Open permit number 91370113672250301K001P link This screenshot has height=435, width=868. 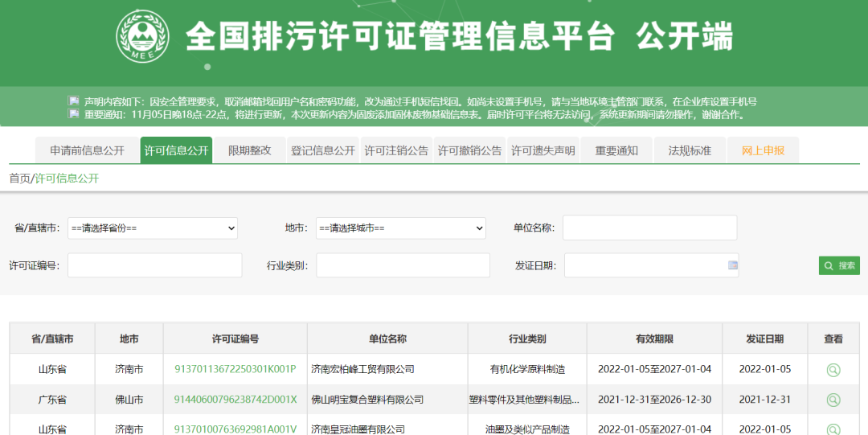pyautogui.click(x=235, y=370)
